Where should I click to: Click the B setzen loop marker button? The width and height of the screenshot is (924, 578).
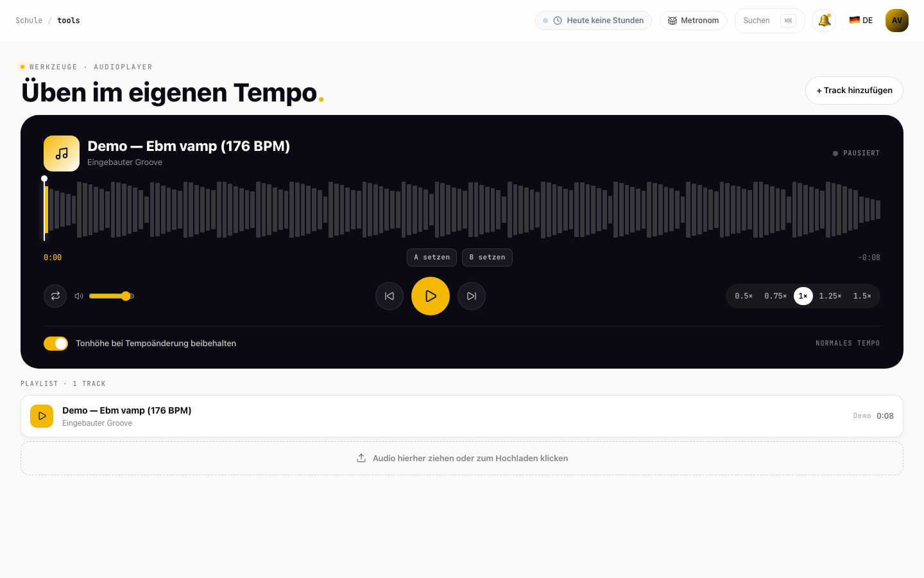click(x=487, y=258)
